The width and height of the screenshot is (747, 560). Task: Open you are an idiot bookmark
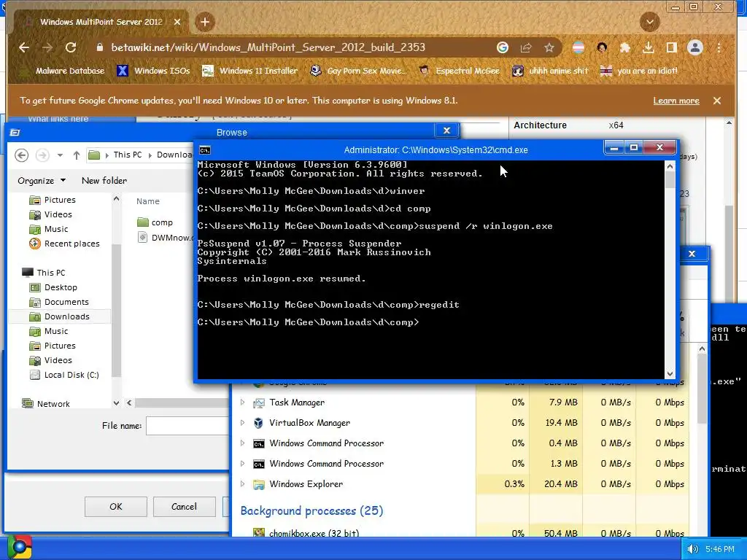point(638,71)
